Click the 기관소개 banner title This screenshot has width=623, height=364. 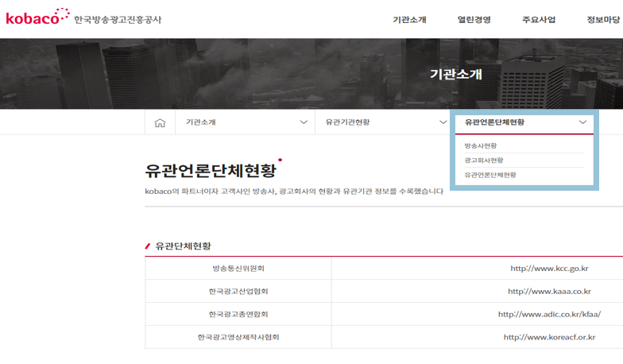pyautogui.click(x=456, y=75)
